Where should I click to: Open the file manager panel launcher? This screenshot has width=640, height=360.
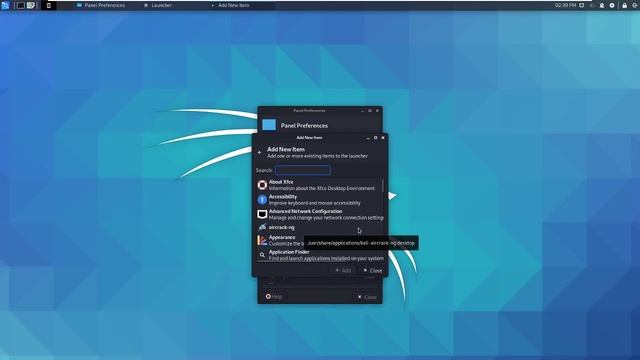pos(31,5)
